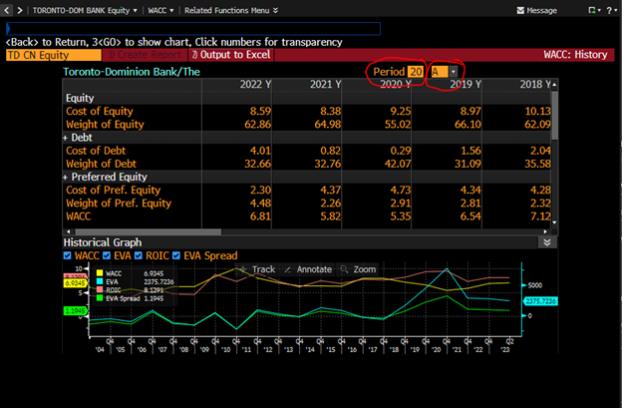Image resolution: width=622 pixels, height=408 pixels.
Task: Collapse the Historical Graph panel
Action: (x=547, y=242)
